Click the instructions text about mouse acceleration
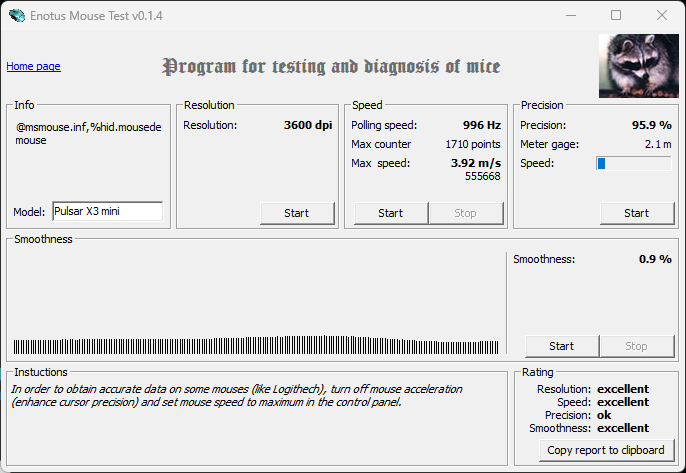This screenshot has height=473, width=686. [237, 396]
